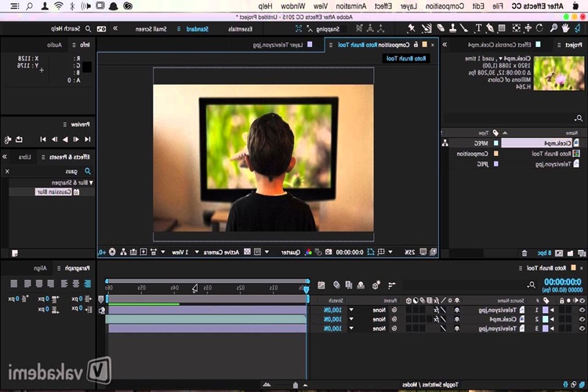Switch to the Essentials workspace

241,29
